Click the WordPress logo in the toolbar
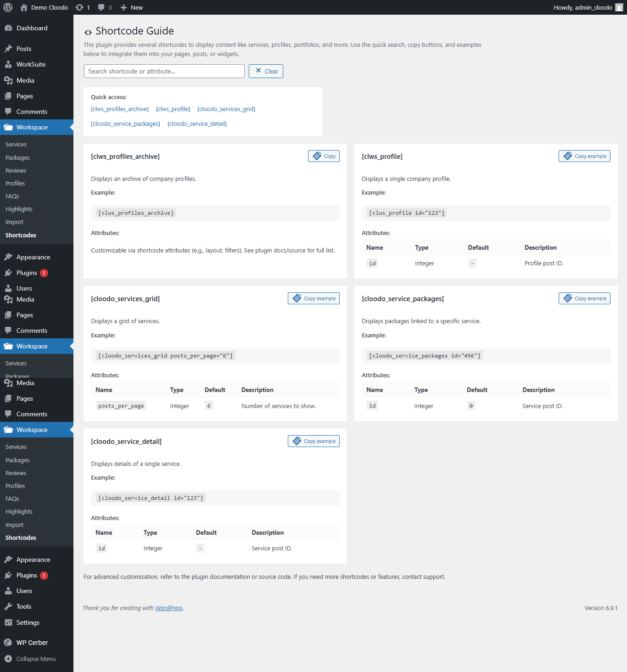 click(x=8, y=7)
